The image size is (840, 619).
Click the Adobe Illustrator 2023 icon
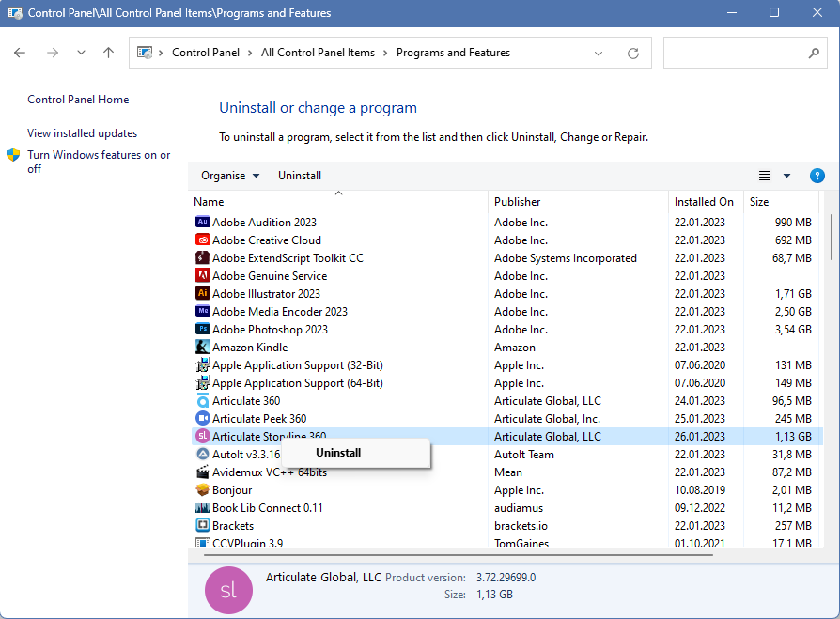click(x=202, y=294)
